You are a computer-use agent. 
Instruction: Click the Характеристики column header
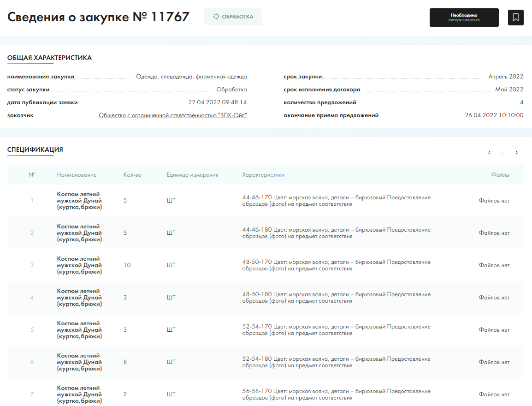[x=263, y=175]
